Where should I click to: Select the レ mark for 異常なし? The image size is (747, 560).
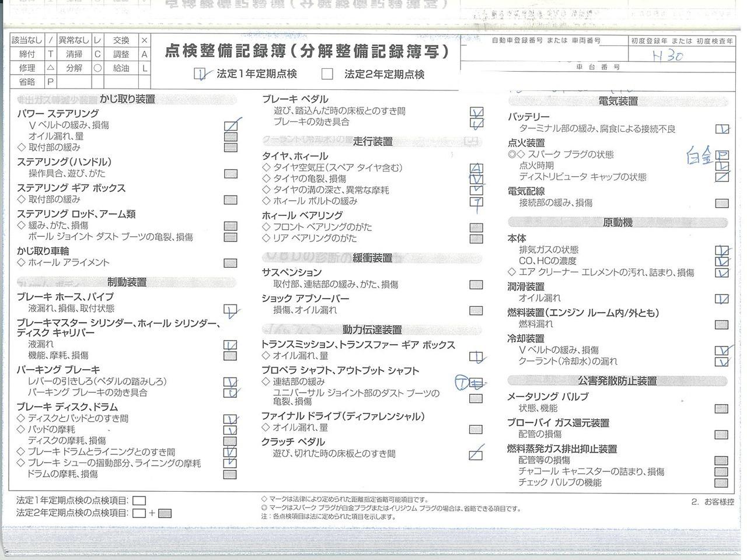coord(97,40)
